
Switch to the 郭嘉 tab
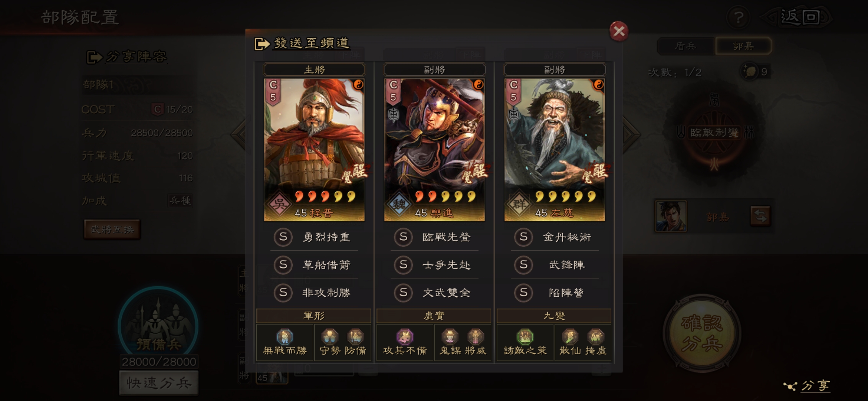pos(743,46)
